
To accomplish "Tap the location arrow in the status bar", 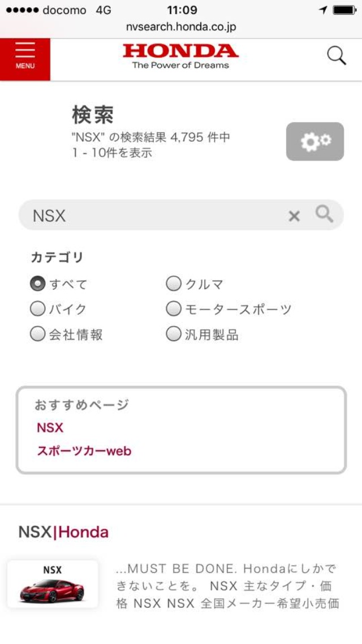I will click(322, 10).
